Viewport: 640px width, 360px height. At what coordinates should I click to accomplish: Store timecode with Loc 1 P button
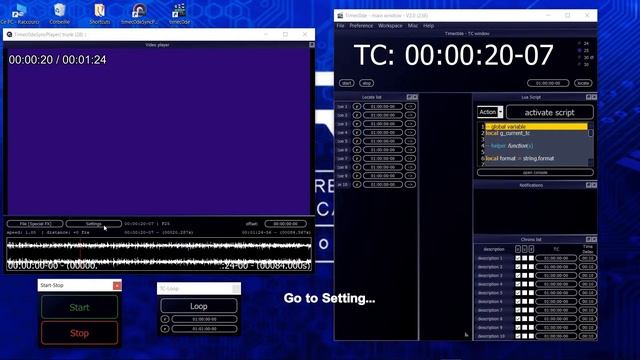click(x=357, y=107)
